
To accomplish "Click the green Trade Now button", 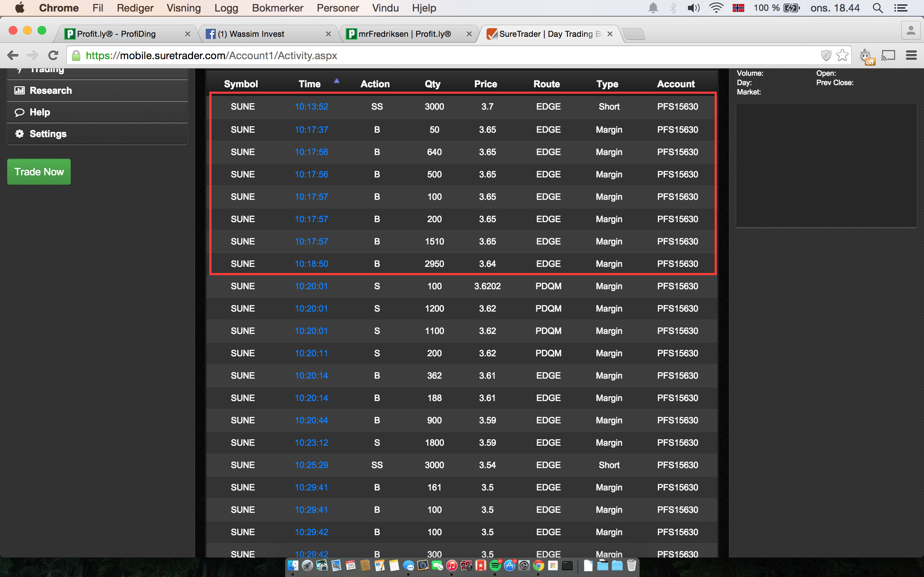I will click(x=39, y=172).
